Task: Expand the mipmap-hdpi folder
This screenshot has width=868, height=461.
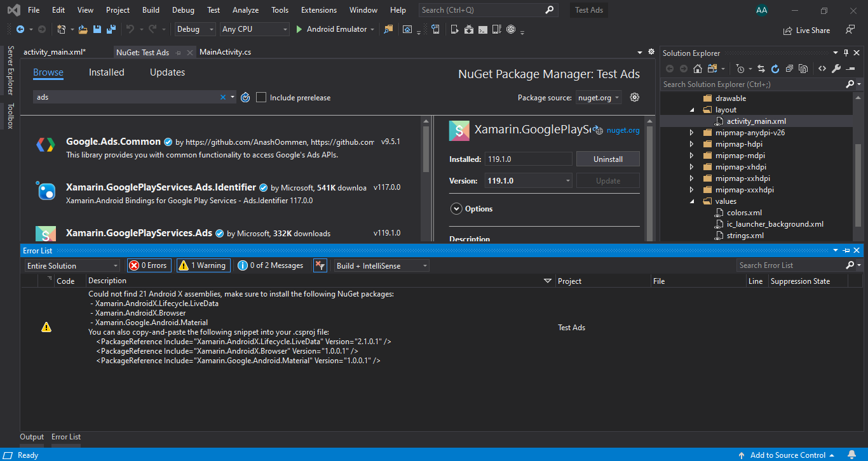Action: point(693,144)
